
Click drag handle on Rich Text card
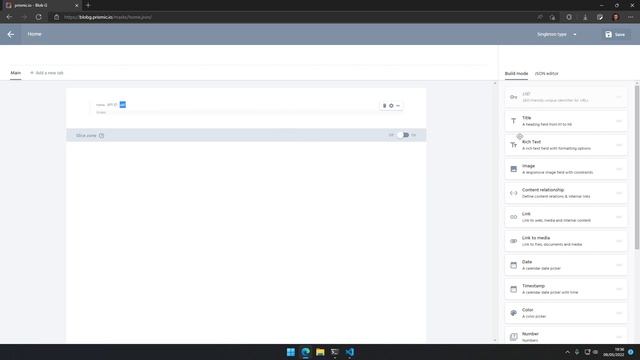coord(619,145)
